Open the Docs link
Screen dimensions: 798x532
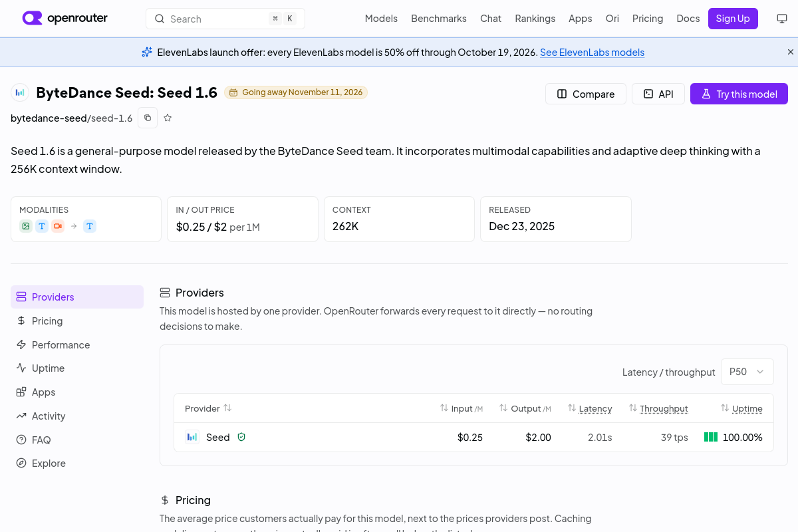coord(688,19)
